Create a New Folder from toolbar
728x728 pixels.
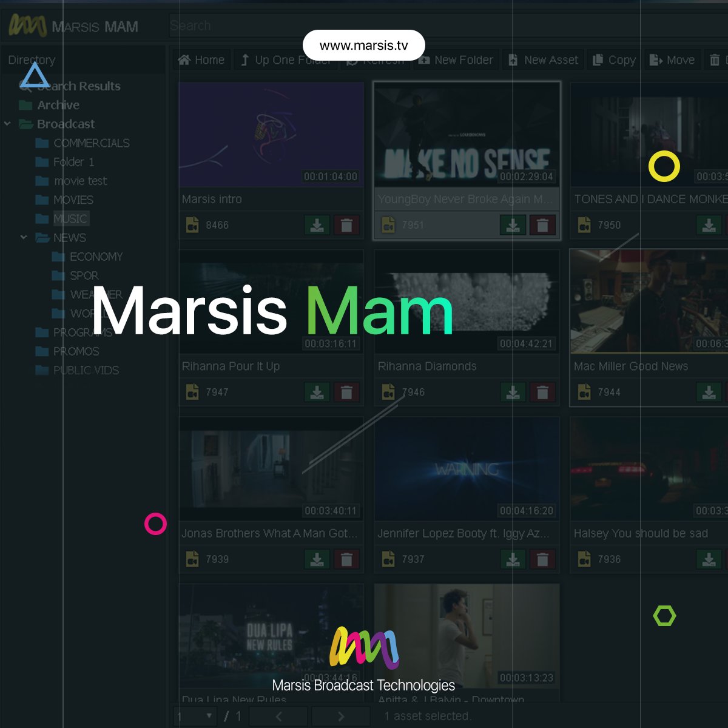coord(456,60)
